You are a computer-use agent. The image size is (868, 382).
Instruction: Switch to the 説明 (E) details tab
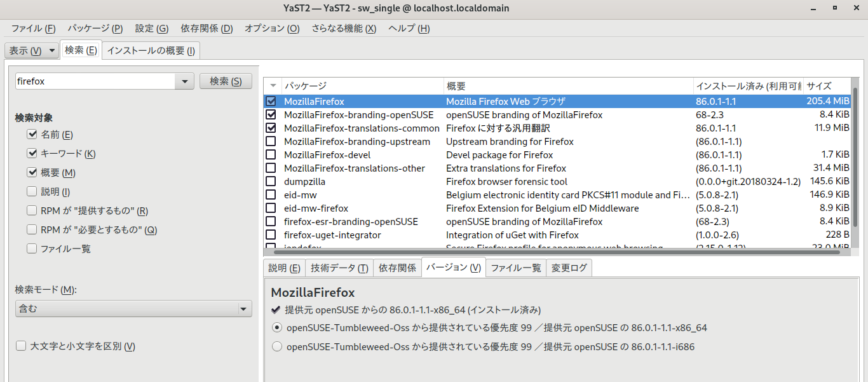284,268
